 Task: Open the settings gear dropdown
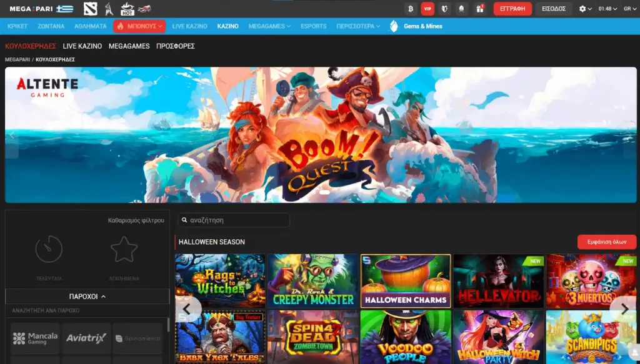(x=585, y=9)
